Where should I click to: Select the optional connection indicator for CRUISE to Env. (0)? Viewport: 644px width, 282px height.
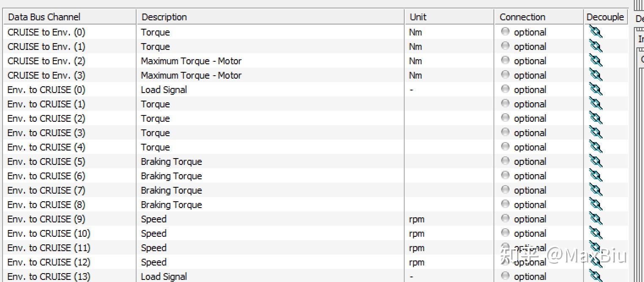tap(505, 32)
